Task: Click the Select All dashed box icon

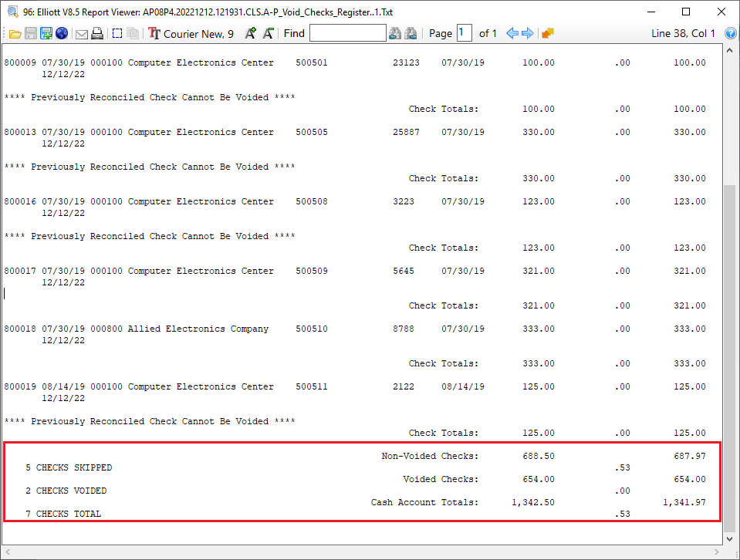Action: (117, 33)
